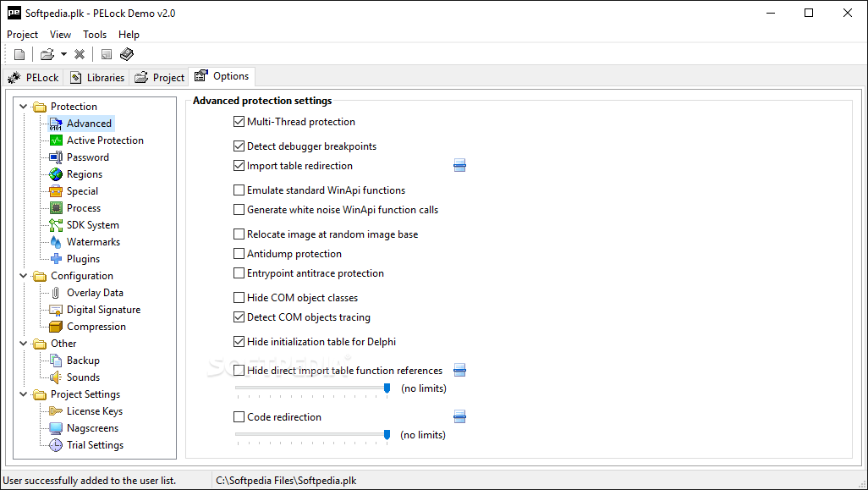This screenshot has width=868, height=490.
Task: Collapse the Protection tree node
Action: (x=23, y=107)
